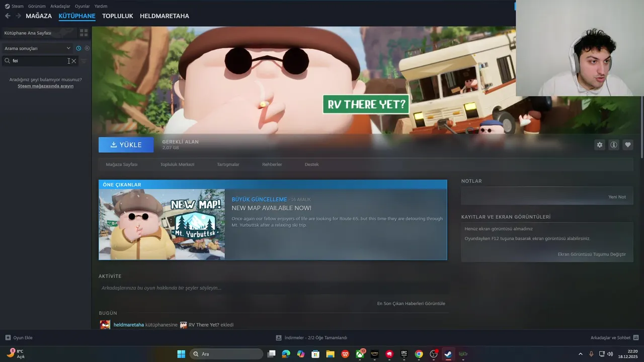This screenshot has width=644, height=362.
Task: Open heldmaretaha profile link in activity
Action: coord(129,325)
